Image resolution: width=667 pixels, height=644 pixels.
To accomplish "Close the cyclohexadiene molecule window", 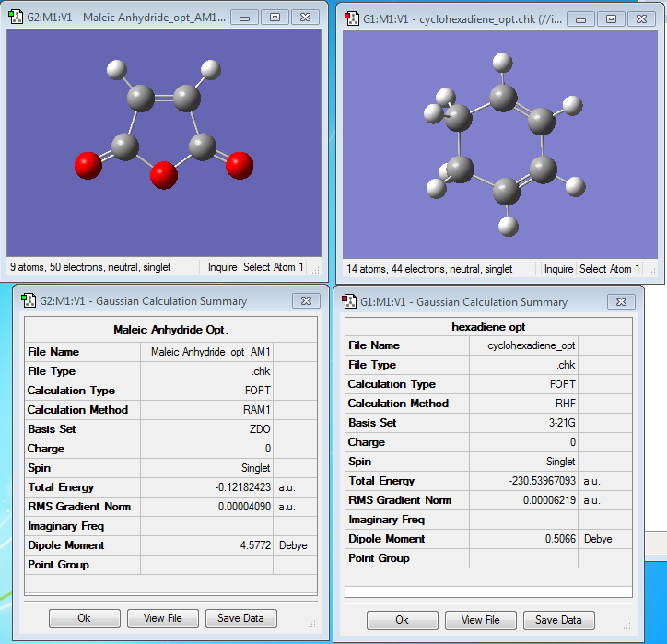I will (641, 19).
